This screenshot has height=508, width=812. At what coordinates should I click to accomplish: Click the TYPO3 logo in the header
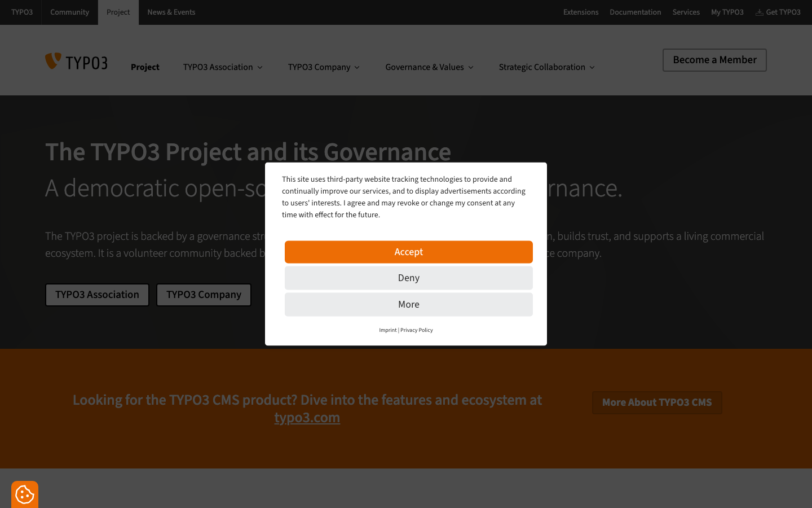point(76,61)
